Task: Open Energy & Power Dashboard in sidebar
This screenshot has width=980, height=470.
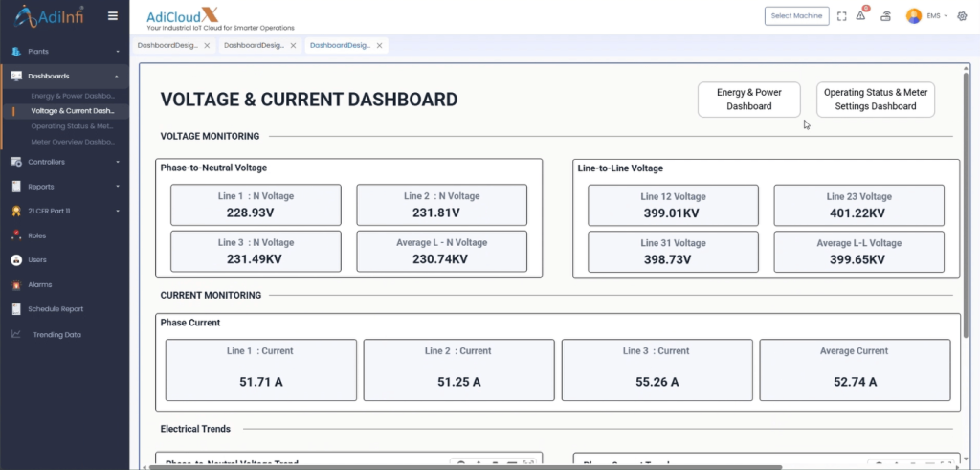Action: pos(73,97)
